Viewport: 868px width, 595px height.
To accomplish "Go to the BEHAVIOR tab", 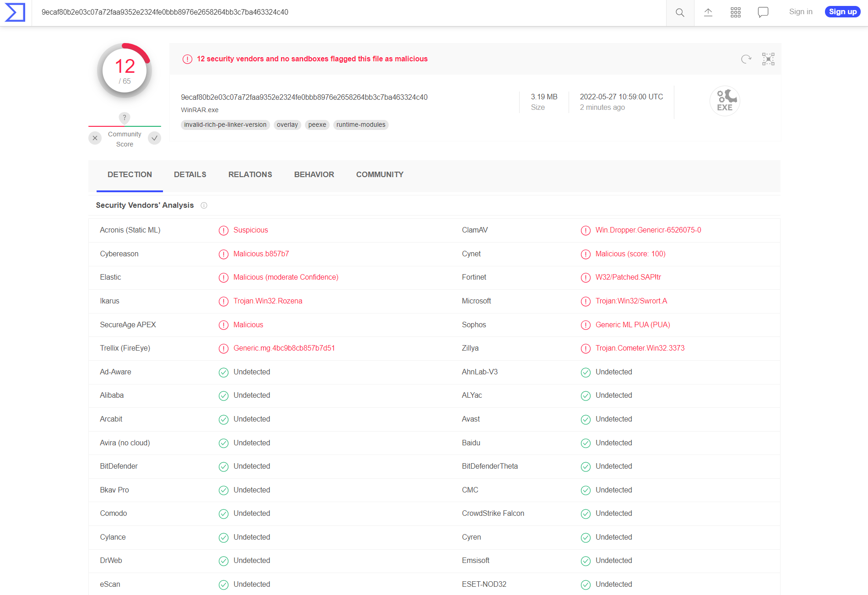I will [x=314, y=175].
